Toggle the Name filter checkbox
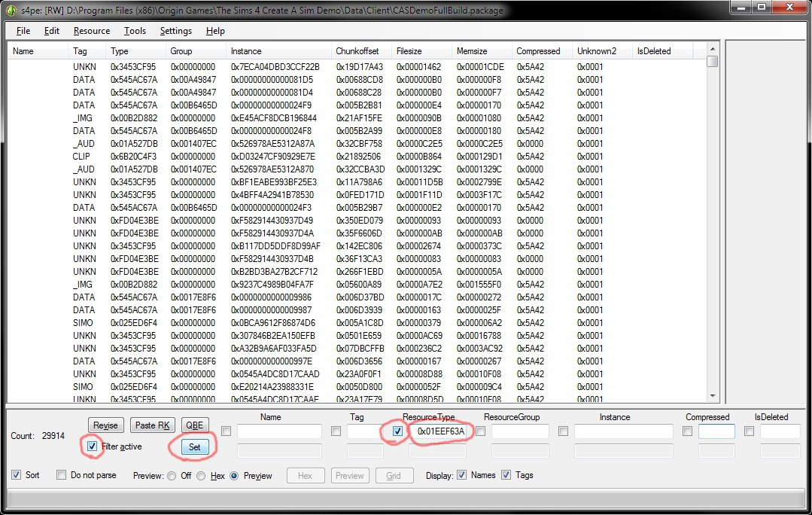This screenshot has height=515, width=812. coord(227,431)
